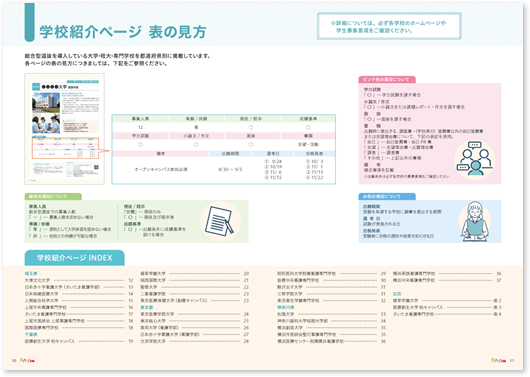Click the circle under 現役/既卒 column
Screen dimensions: 530x377
click(x=251, y=127)
